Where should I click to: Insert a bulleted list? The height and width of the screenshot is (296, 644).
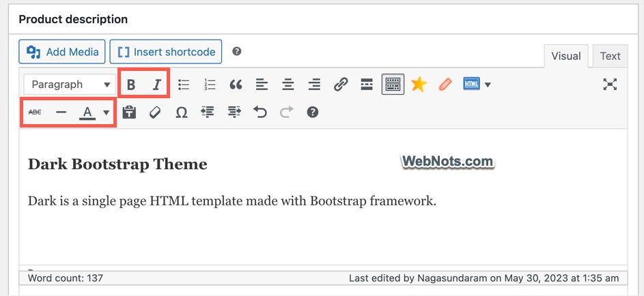[x=184, y=85]
